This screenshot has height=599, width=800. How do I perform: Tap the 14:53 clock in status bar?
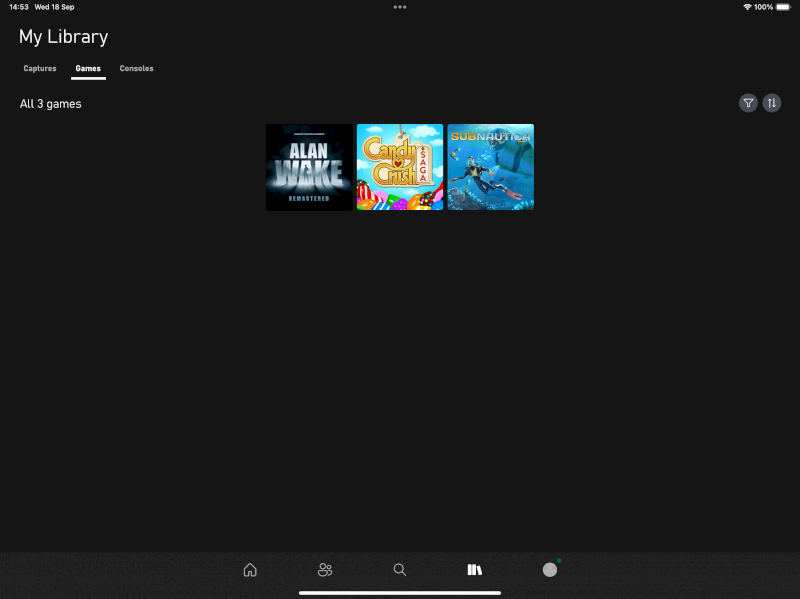coord(18,7)
